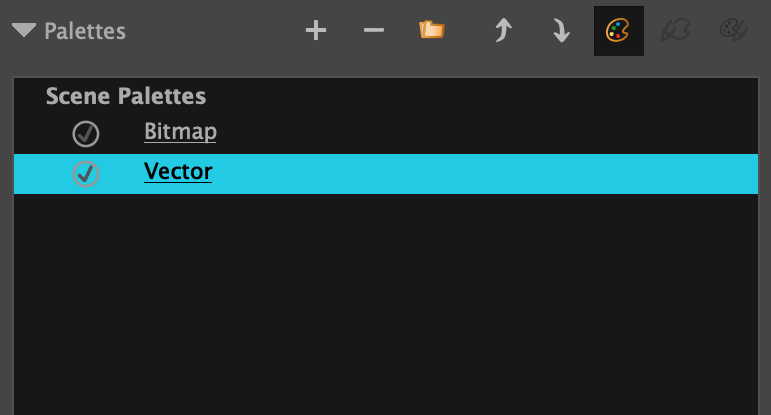Uncheck the Bitmap palette checkbox
771x415 pixels.
tap(86, 133)
